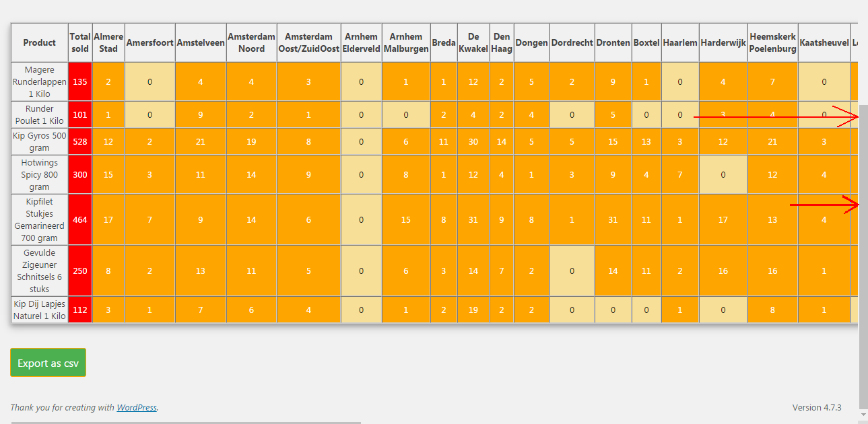Select the Kip Gyros 500 gram product row label
This screenshot has width=868, height=424.
[40, 141]
